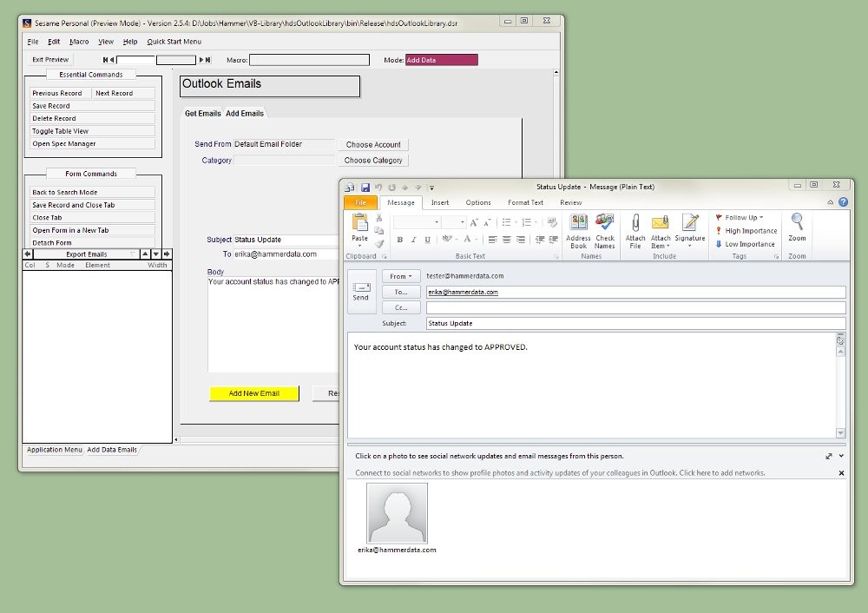Switch to the Insert ribbon tab
868x613 pixels.
coord(440,202)
